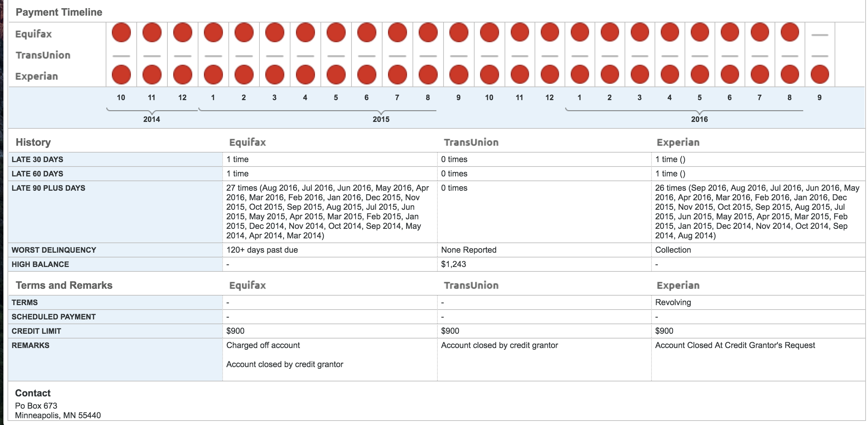Click Equifax late marker for March 2015

[274, 32]
